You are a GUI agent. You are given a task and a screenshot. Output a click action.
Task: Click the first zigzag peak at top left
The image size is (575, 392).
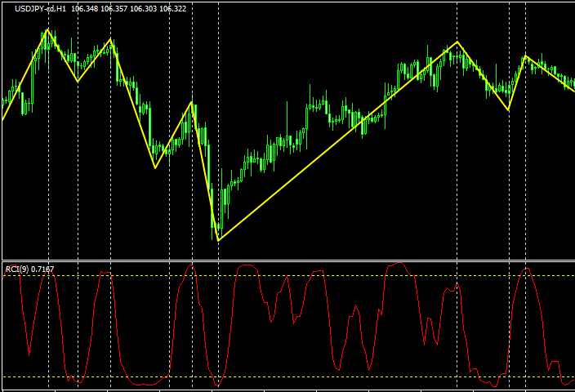47,30
